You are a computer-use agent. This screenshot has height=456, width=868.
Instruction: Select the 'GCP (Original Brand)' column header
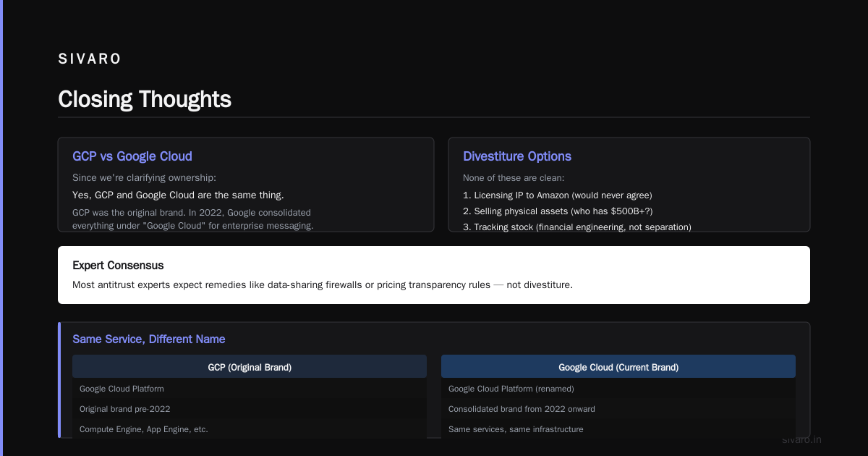pyautogui.click(x=250, y=367)
